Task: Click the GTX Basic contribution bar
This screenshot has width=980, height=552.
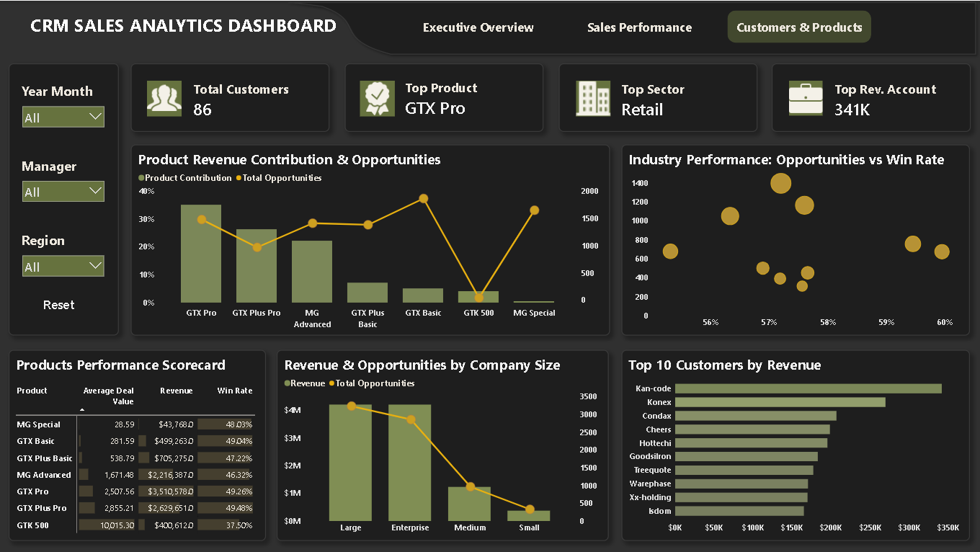Action: click(x=423, y=295)
